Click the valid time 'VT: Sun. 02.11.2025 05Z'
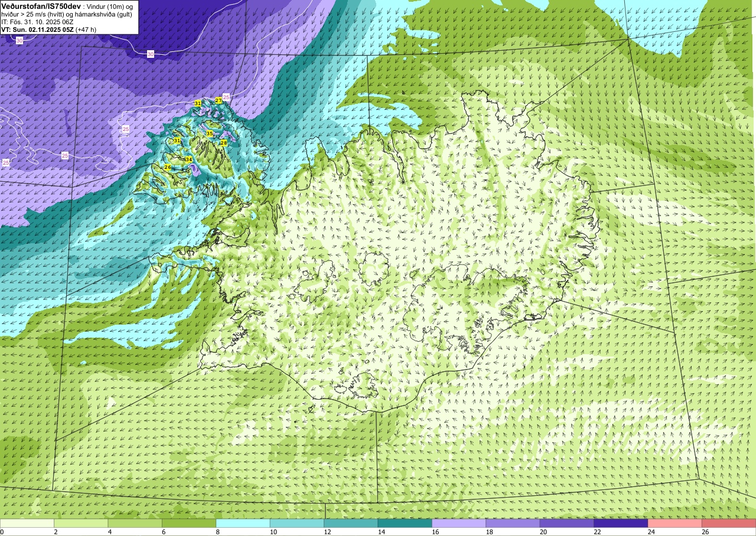Image resolution: width=756 pixels, height=536 pixels. (x=37, y=29)
